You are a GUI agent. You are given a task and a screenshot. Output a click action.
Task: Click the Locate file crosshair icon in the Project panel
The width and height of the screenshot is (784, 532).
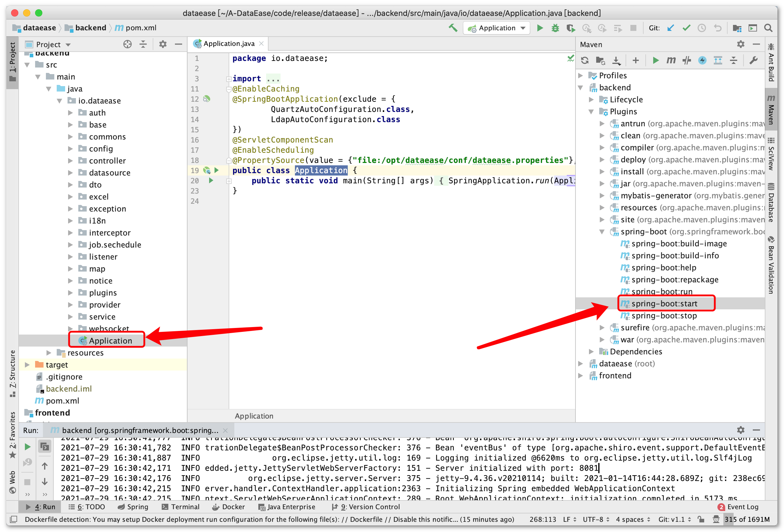click(127, 44)
